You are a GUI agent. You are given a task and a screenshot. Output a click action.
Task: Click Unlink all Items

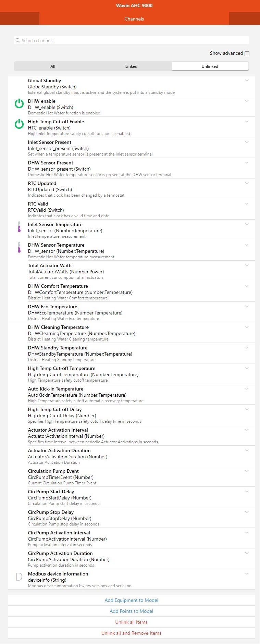pos(132,622)
